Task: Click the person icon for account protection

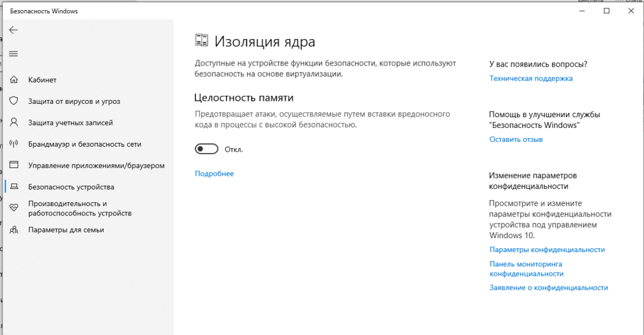Action: (x=14, y=122)
